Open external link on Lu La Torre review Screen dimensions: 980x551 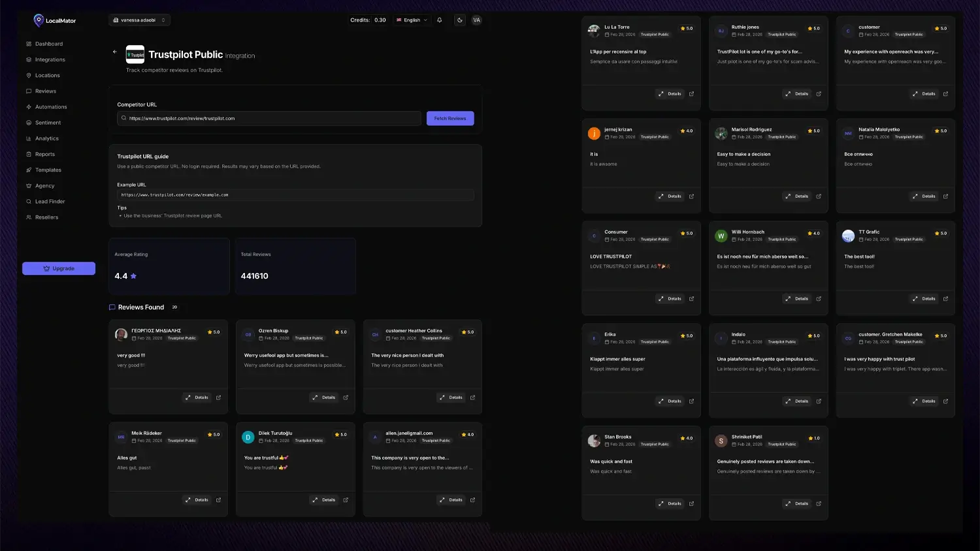691,94
